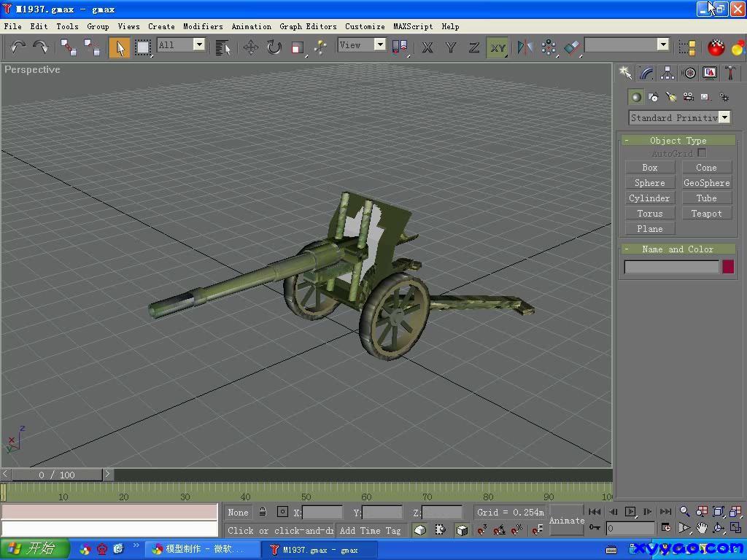Click the Zoom magnifier viewport control
The image size is (747, 560).
pyautogui.click(x=684, y=512)
